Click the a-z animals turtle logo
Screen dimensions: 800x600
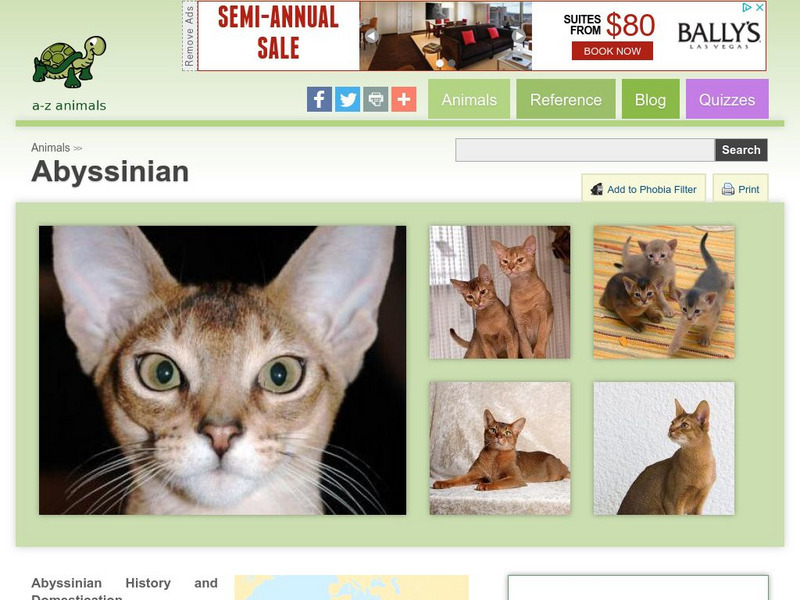(69, 73)
